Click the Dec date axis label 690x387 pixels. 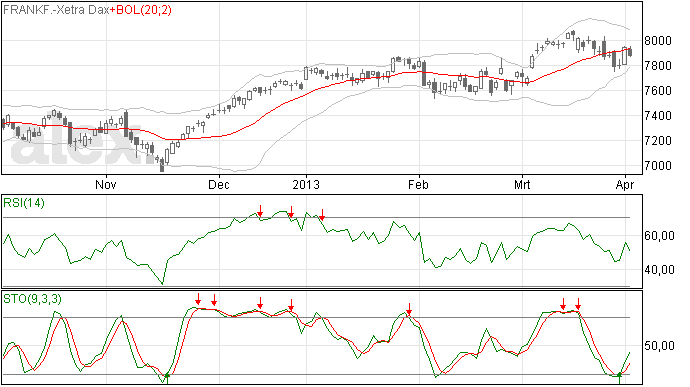tap(219, 184)
